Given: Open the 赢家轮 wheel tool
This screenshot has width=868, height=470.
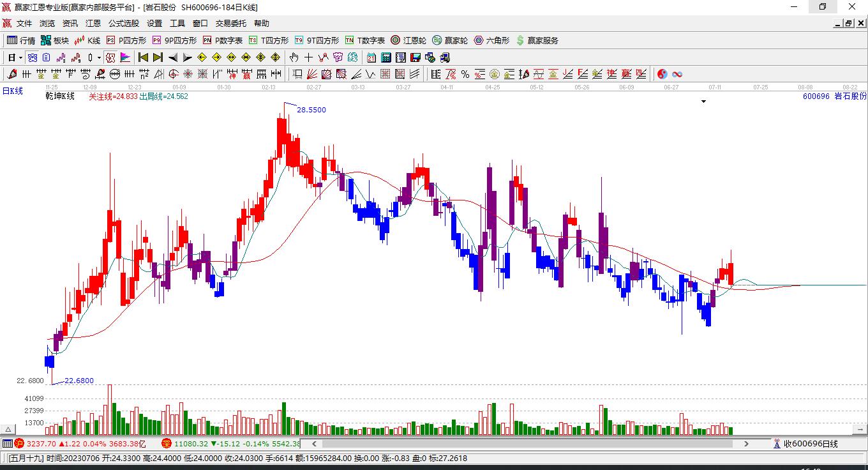Looking at the screenshot, I should (450, 40).
